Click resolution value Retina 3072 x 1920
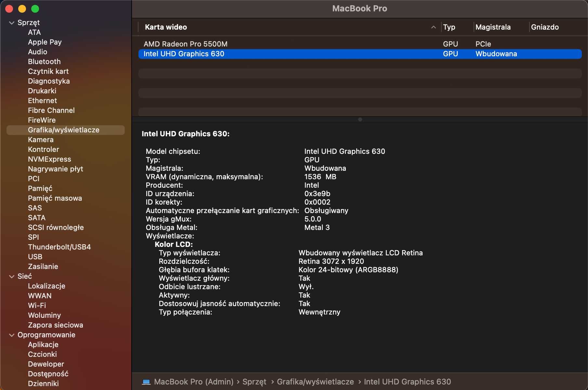588x390 pixels. [x=331, y=262]
